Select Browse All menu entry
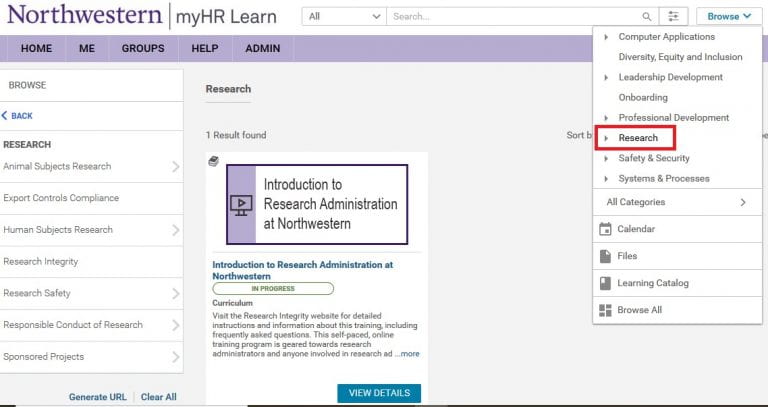Image resolution: width=768 pixels, height=407 pixels. (677, 310)
